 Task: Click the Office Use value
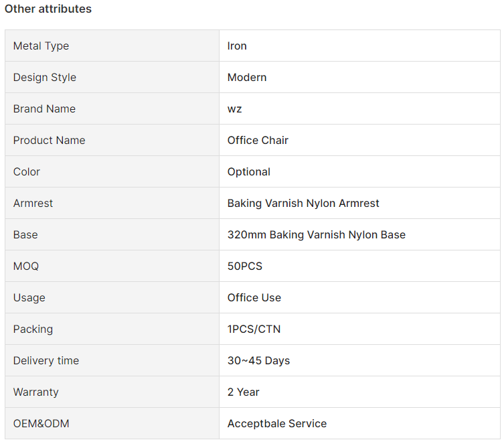[254, 297]
